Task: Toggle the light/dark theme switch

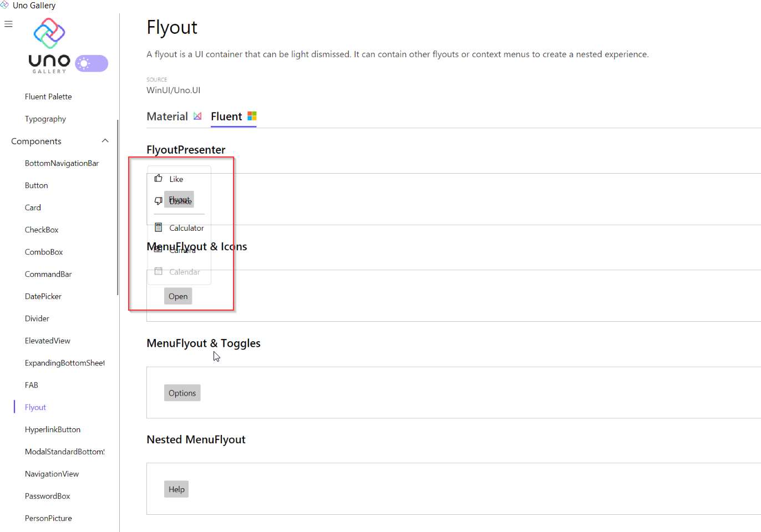Action: (x=92, y=63)
